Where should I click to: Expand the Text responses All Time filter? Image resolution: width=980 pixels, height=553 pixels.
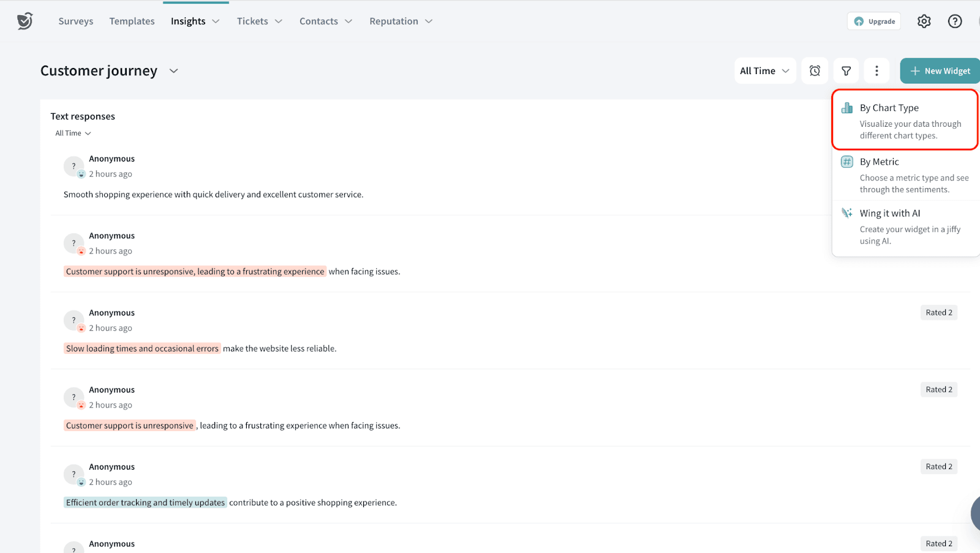[73, 134]
